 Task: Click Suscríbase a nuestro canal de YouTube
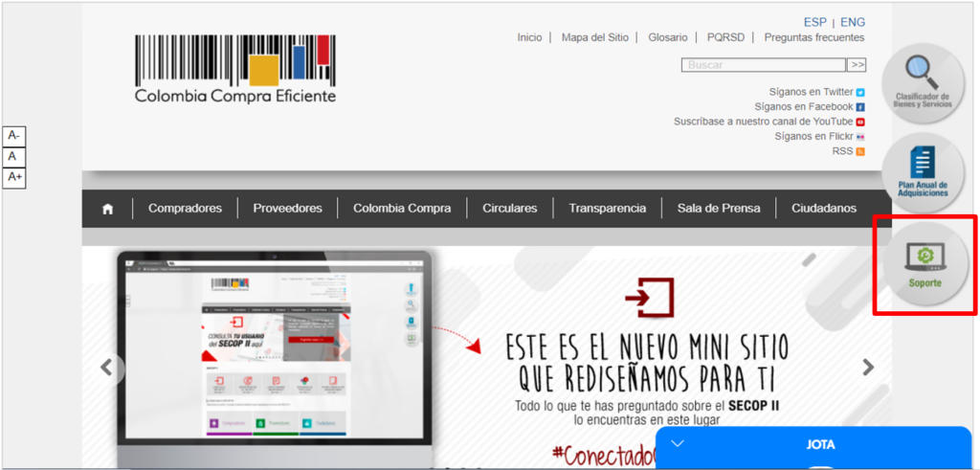pyautogui.click(x=763, y=122)
